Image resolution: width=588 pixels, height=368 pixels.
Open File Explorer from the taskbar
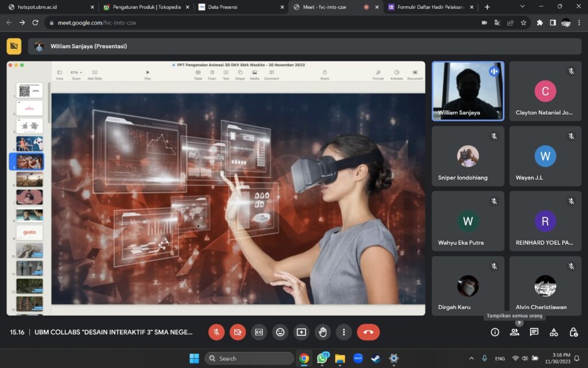pos(340,358)
